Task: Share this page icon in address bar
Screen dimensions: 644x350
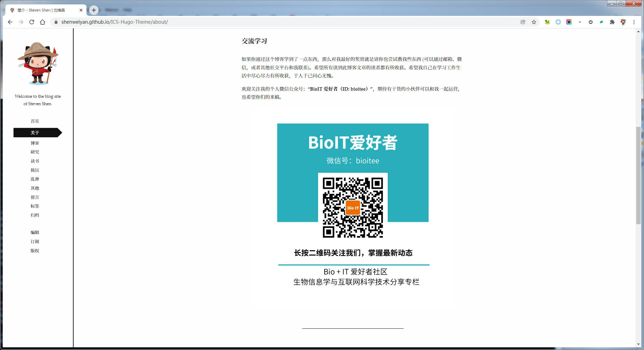Action: click(x=523, y=22)
